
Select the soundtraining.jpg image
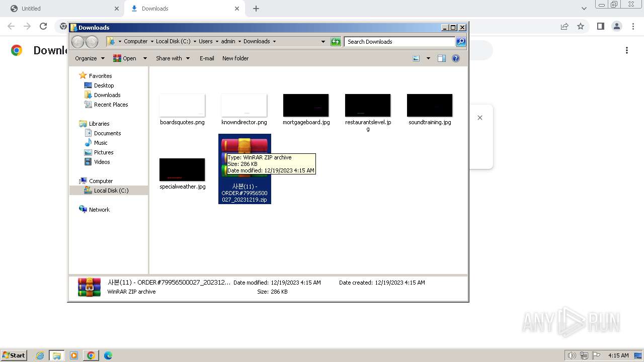point(430,110)
